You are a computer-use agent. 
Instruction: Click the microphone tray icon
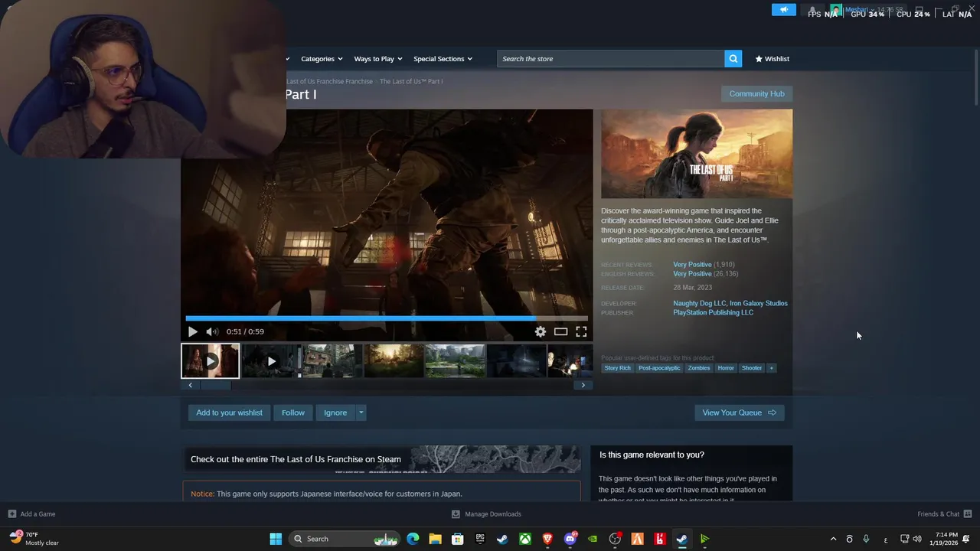point(866,539)
